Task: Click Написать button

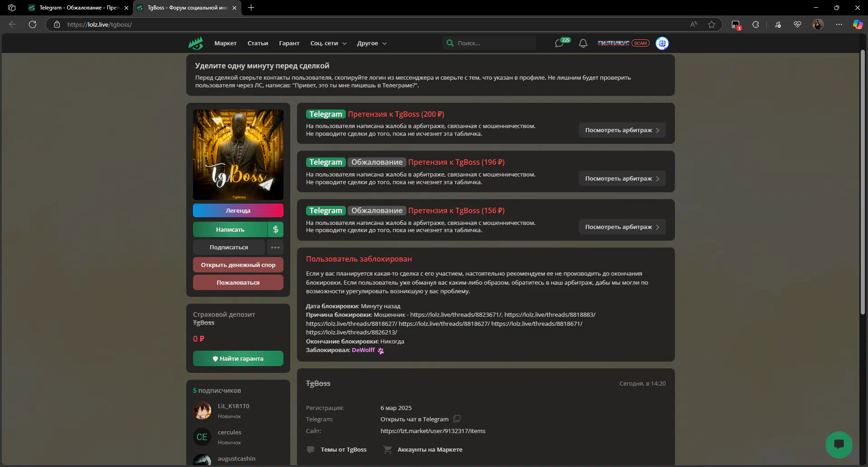Action: pos(230,229)
